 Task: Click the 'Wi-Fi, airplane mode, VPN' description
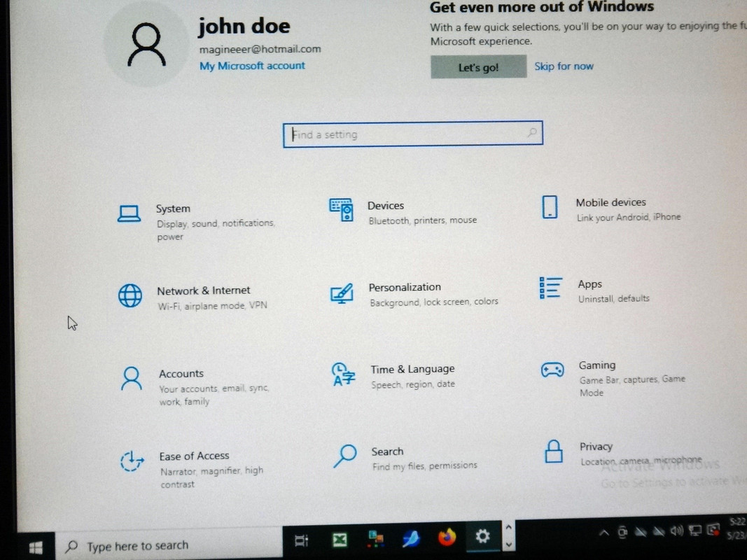(212, 306)
